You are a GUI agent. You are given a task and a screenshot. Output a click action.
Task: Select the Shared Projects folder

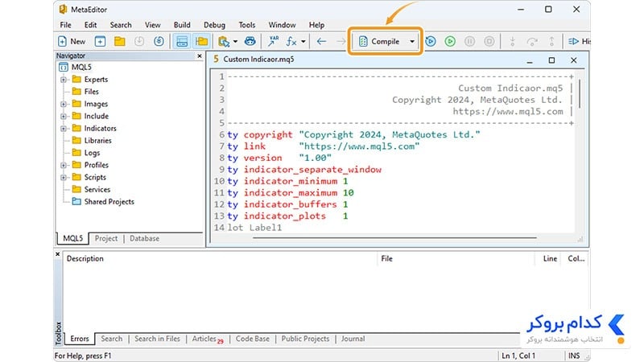[x=109, y=202]
